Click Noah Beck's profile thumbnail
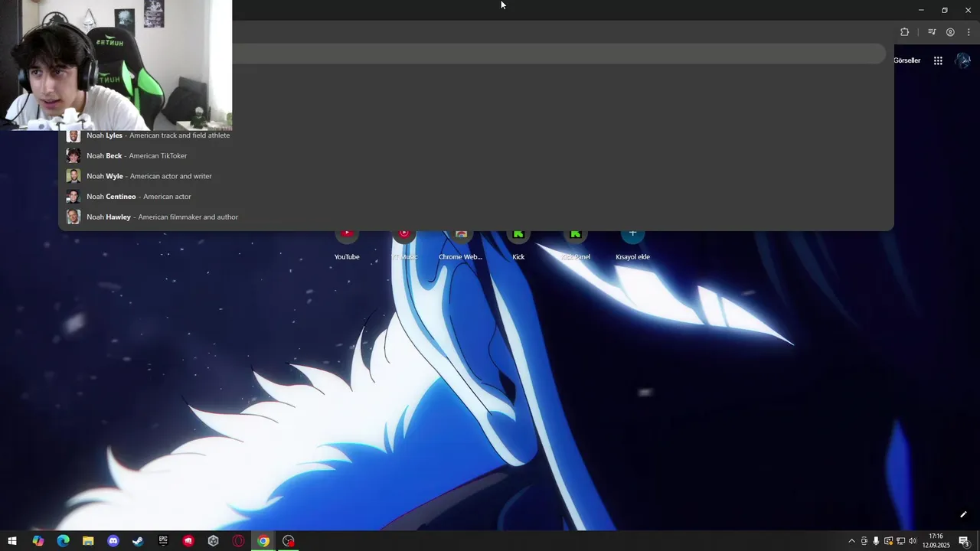 coord(73,155)
